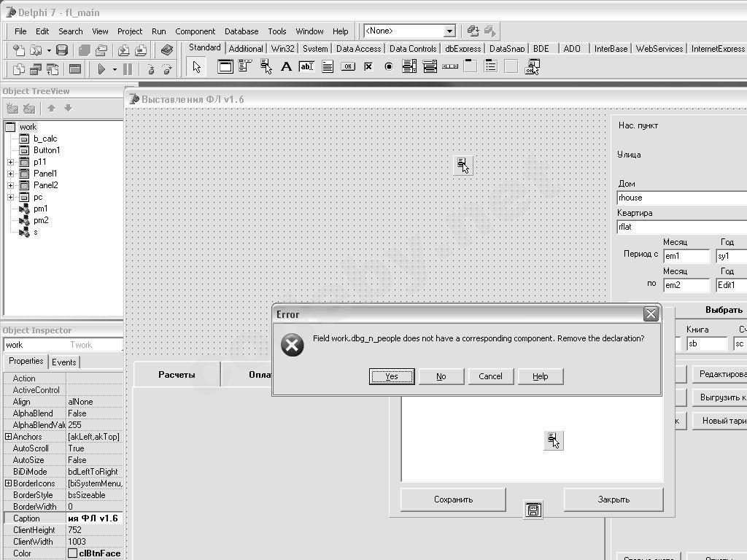Open the Component menu

[x=195, y=31]
